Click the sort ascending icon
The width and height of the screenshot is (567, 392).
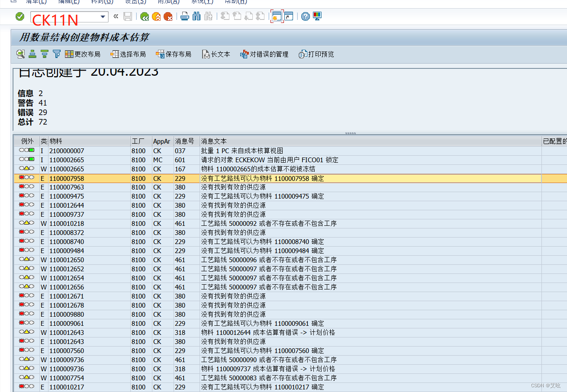[x=32, y=54]
